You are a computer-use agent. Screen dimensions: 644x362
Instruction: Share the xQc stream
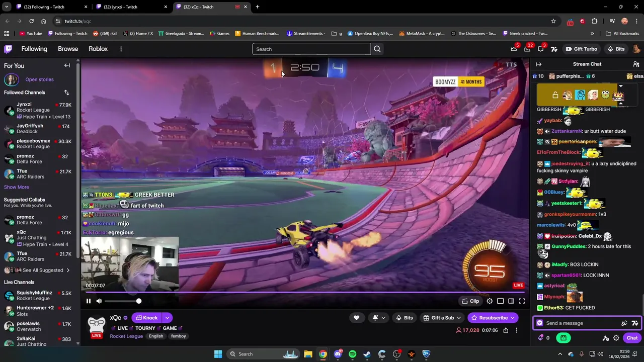(506, 330)
